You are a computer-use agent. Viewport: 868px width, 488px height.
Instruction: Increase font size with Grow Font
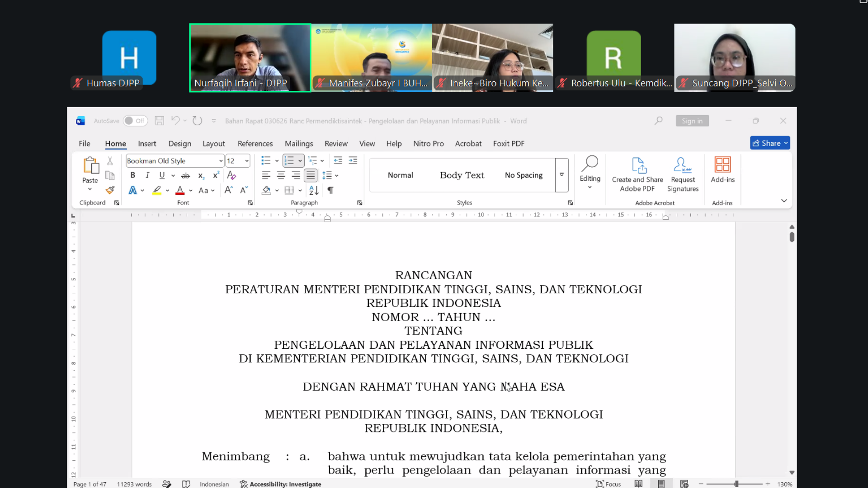229,190
